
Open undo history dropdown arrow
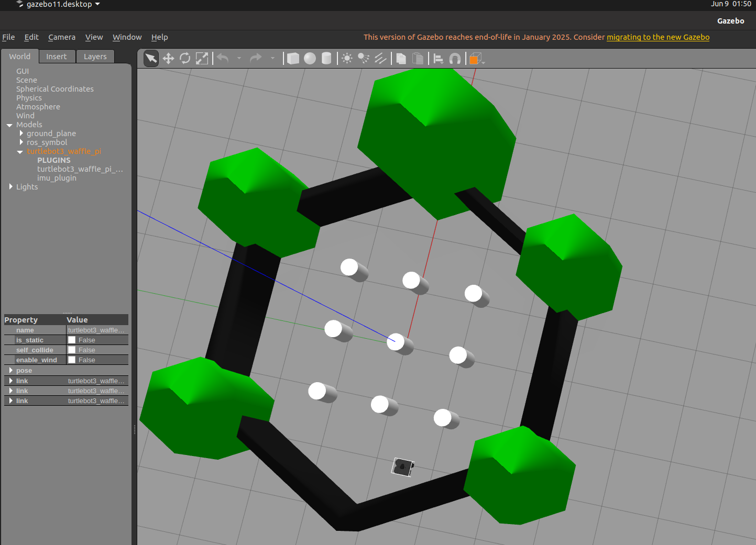pyautogui.click(x=239, y=58)
